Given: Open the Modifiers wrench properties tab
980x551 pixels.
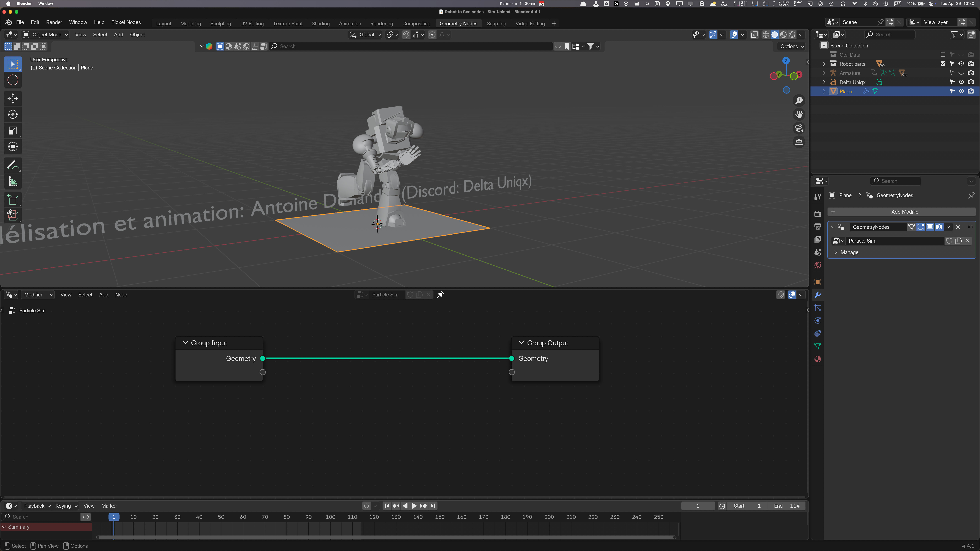Looking at the screenshot, I should coord(818,295).
